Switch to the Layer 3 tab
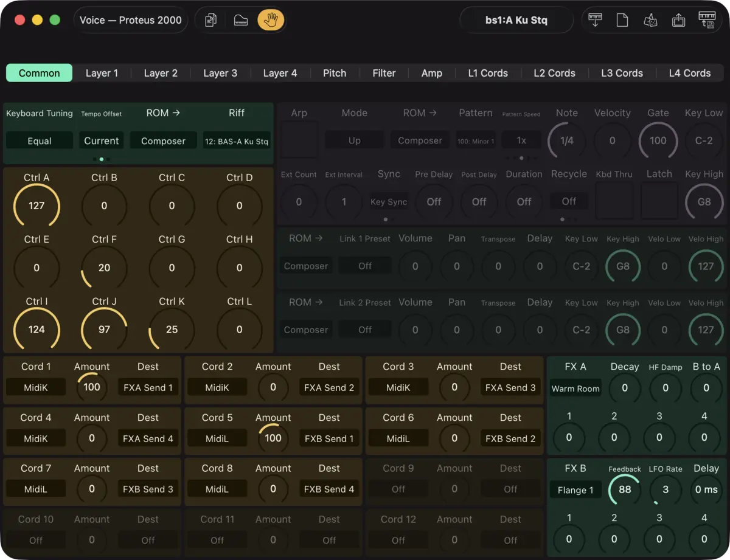This screenshot has height=560, width=730. tap(220, 73)
